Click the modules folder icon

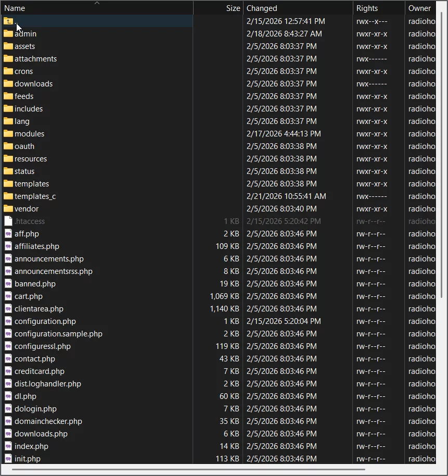point(8,133)
